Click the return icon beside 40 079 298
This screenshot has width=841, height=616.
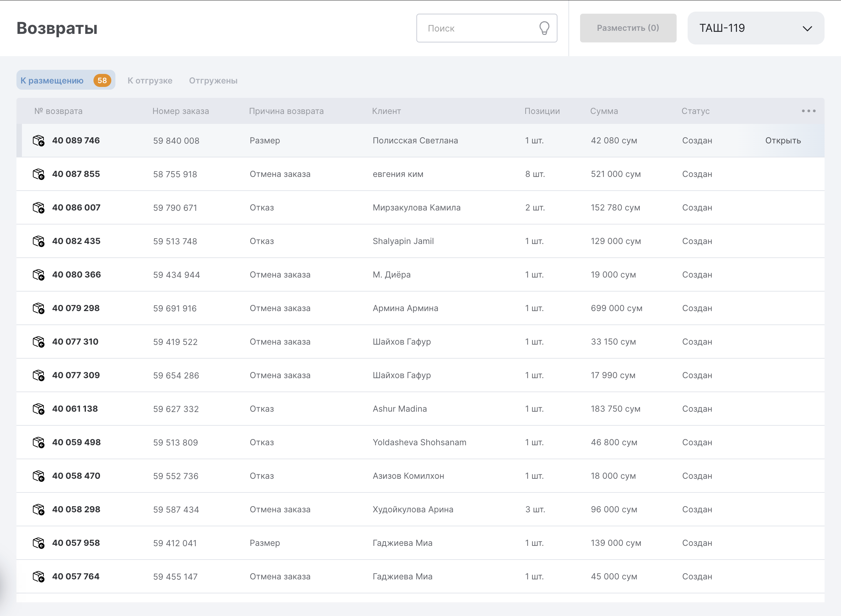pos(38,308)
